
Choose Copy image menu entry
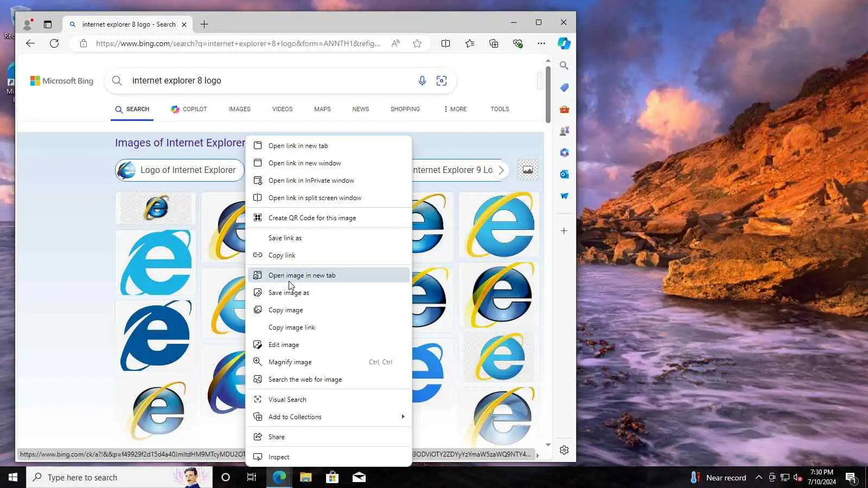pos(329,310)
